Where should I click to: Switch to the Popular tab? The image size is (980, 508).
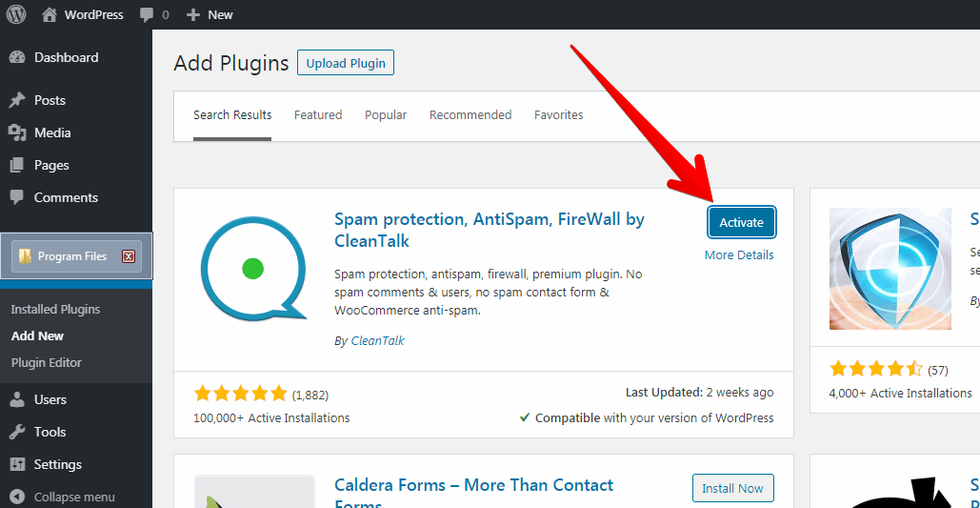point(386,115)
